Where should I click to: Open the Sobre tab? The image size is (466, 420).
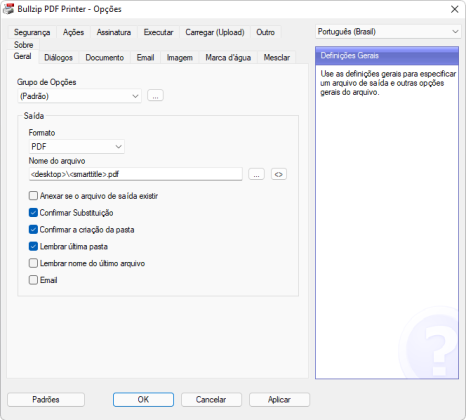pos(23,45)
